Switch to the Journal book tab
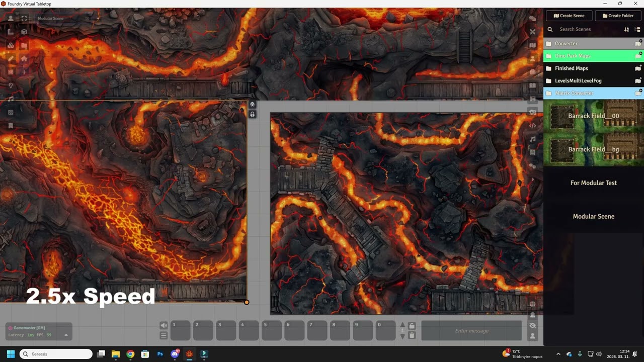The width and height of the screenshot is (644, 362). click(x=533, y=85)
